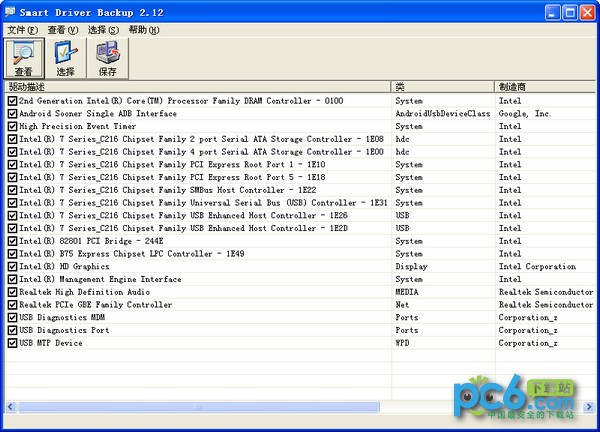Select Intel(R) Management Engine Interface text
This screenshot has width=600, height=432.
coord(100,279)
